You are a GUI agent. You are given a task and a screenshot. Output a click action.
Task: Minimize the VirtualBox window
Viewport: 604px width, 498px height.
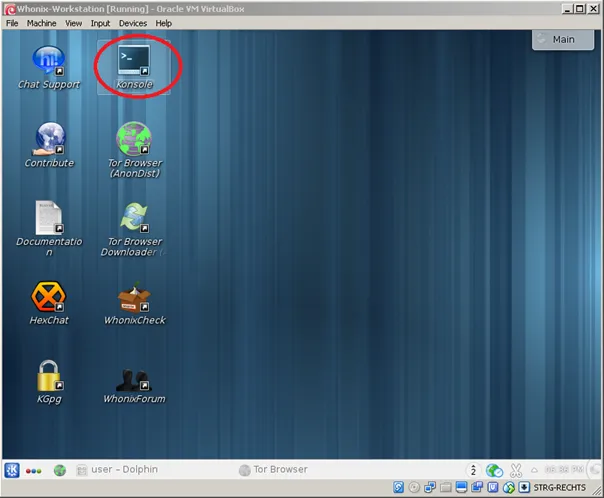(567, 9)
